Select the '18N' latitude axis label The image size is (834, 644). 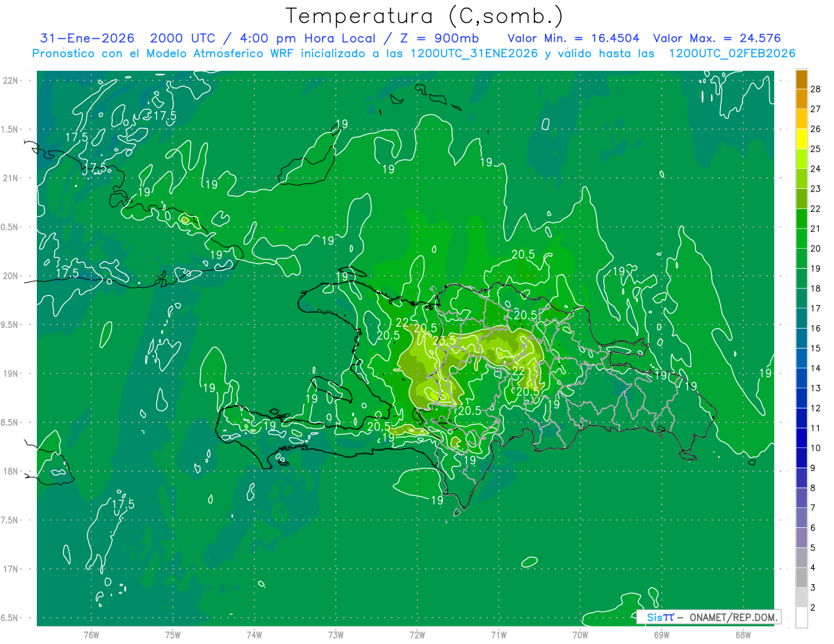(x=10, y=471)
